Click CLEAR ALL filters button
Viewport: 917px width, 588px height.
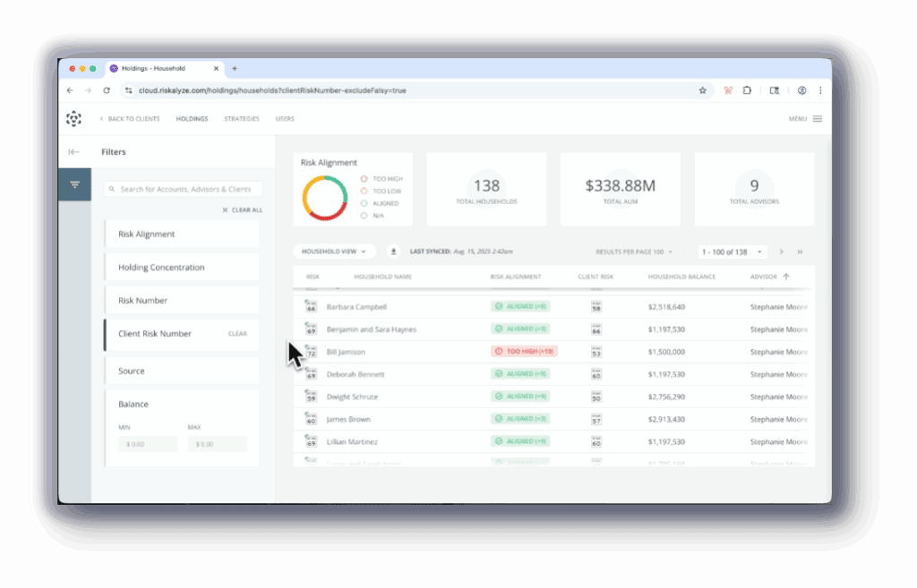coord(242,209)
